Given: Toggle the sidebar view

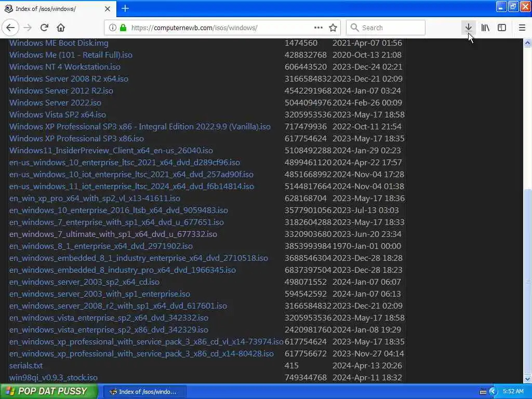Looking at the screenshot, I should click(502, 28).
